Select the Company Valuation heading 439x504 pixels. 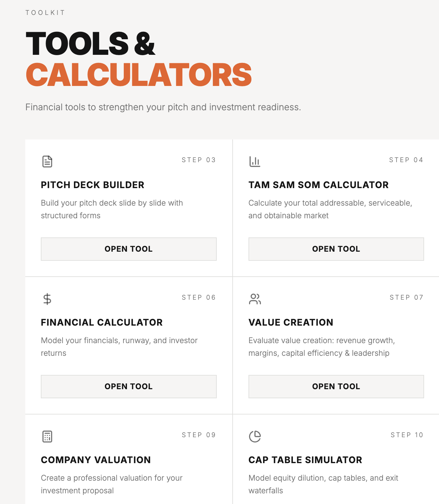click(96, 460)
